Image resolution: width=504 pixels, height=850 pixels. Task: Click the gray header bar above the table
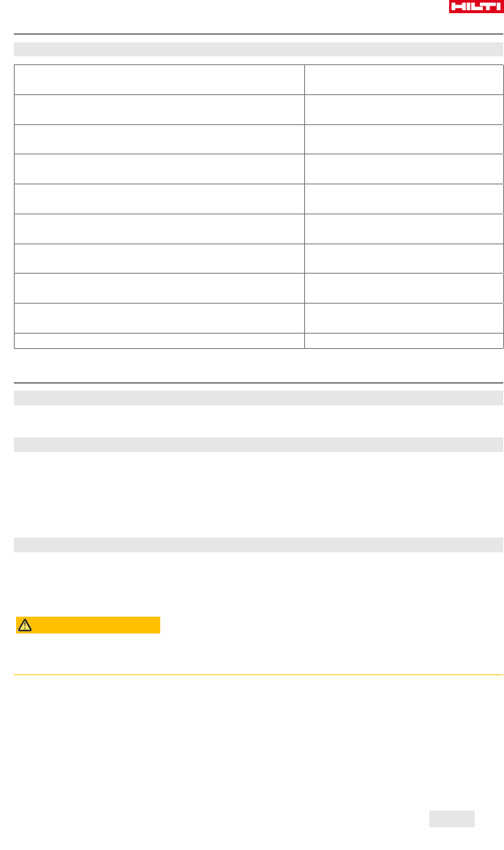tap(259, 50)
